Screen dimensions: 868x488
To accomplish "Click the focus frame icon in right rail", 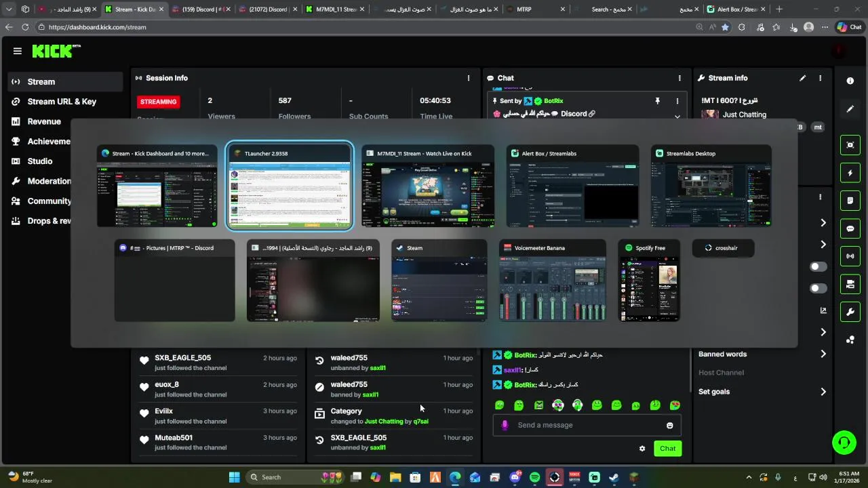I will (x=850, y=145).
